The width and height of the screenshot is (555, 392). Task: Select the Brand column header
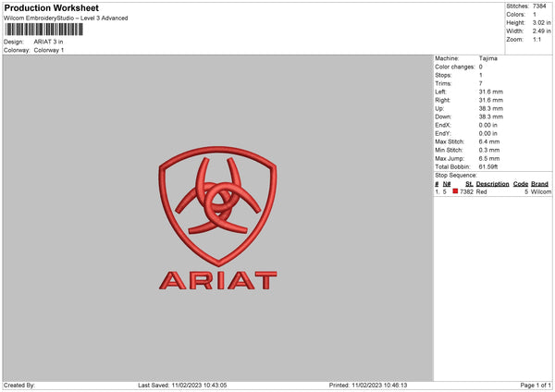coord(540,184)
